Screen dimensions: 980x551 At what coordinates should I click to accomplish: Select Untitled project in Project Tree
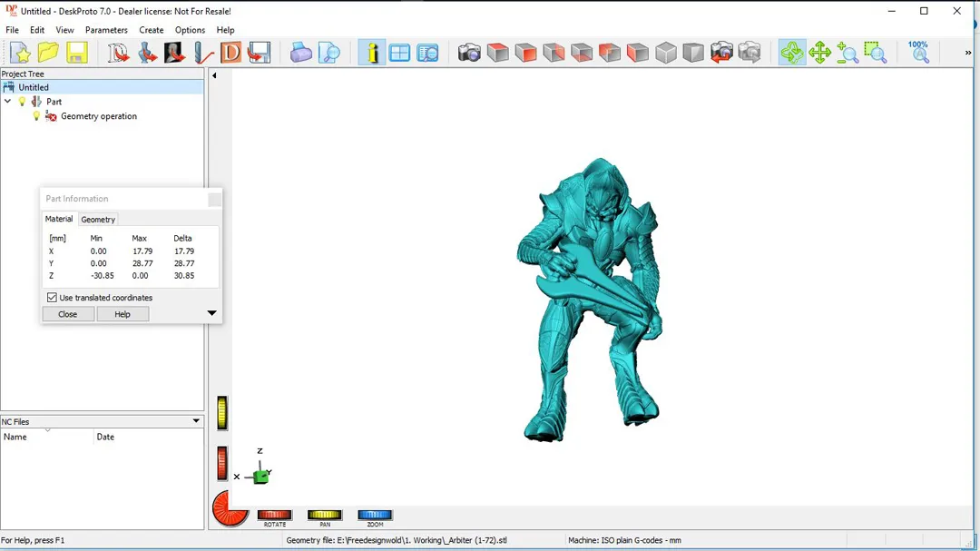point(102,87)
